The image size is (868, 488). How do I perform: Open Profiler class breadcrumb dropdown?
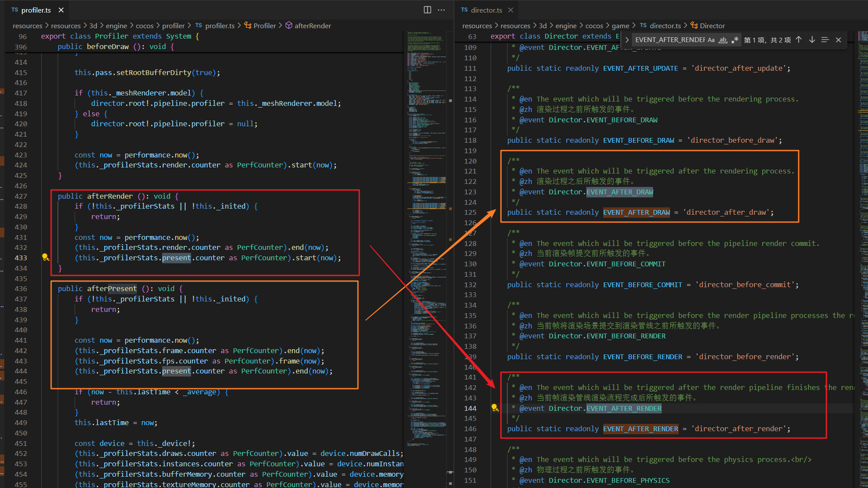click(264, 26)
